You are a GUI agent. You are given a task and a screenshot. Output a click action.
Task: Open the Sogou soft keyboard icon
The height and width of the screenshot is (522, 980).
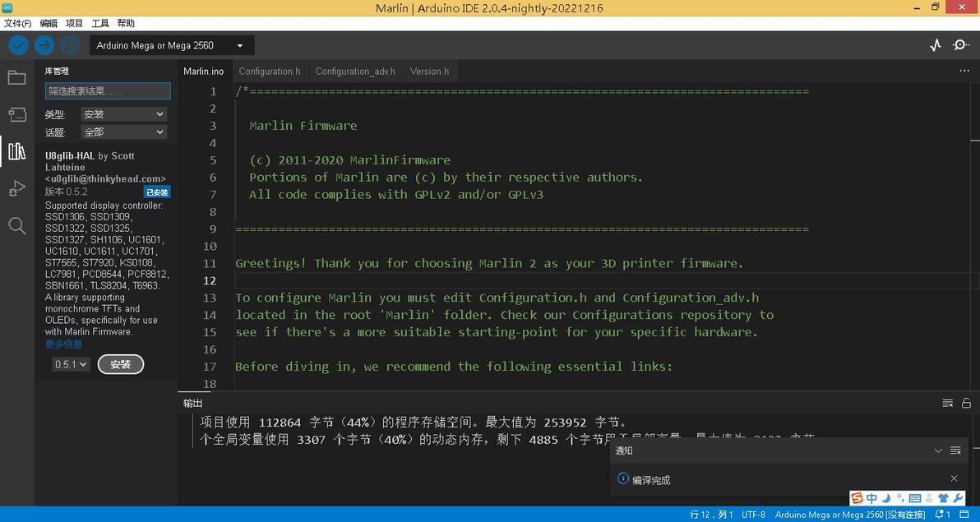(915, 498)
